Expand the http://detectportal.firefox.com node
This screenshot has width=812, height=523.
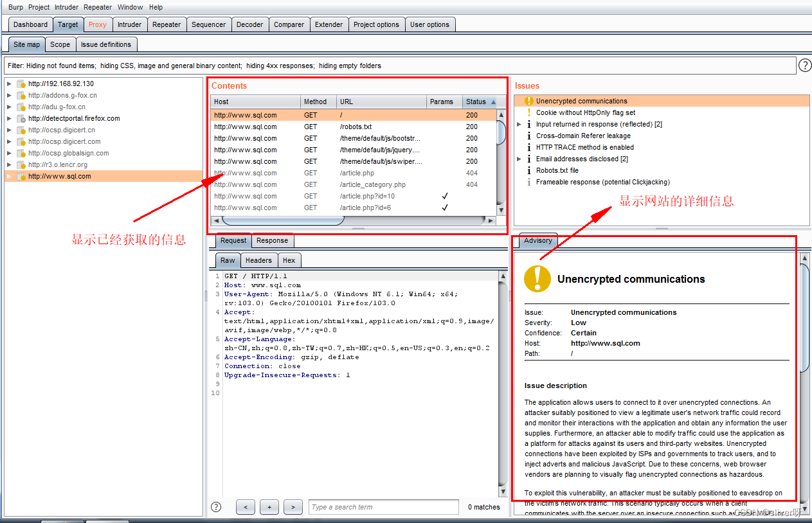click(x=9, y=118)
